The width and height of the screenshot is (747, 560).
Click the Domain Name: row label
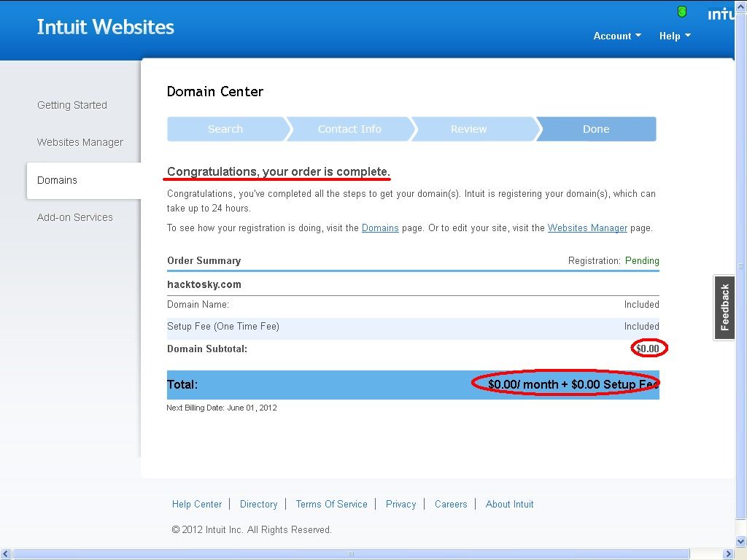pyautogui.click(x=198, y=304)
